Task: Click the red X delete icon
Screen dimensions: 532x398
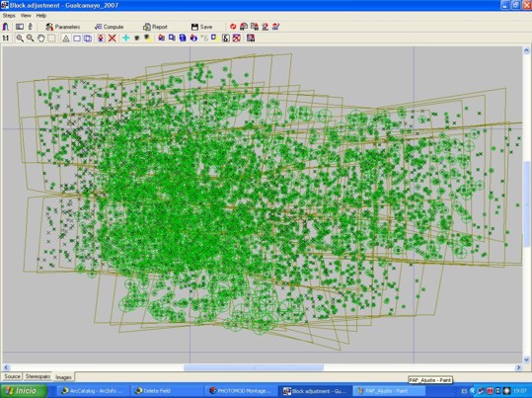Action: 112,39
